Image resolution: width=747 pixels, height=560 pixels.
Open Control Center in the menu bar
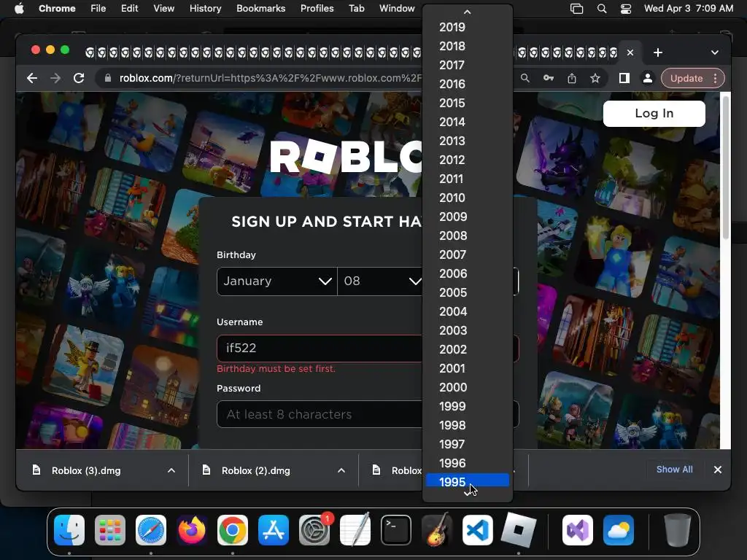(626, 9)
